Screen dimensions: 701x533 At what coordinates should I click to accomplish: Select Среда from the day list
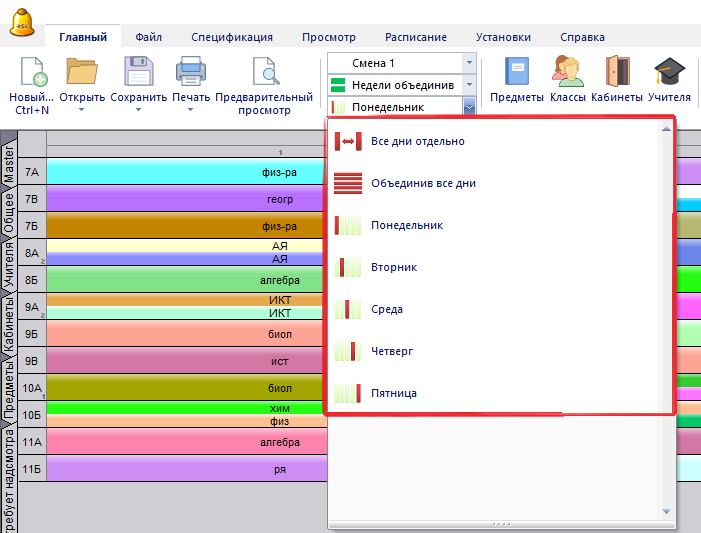point(387,309)
